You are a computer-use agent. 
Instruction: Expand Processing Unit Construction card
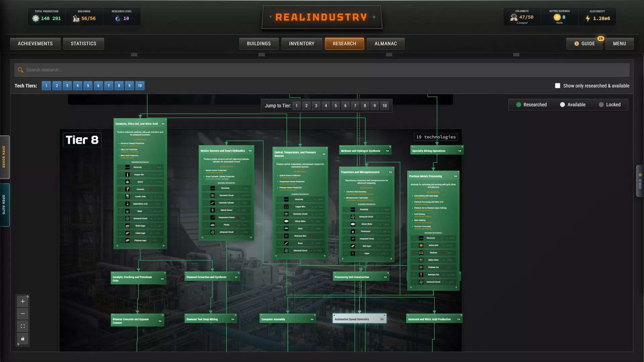pyautogui.click(x=361, y=277)
